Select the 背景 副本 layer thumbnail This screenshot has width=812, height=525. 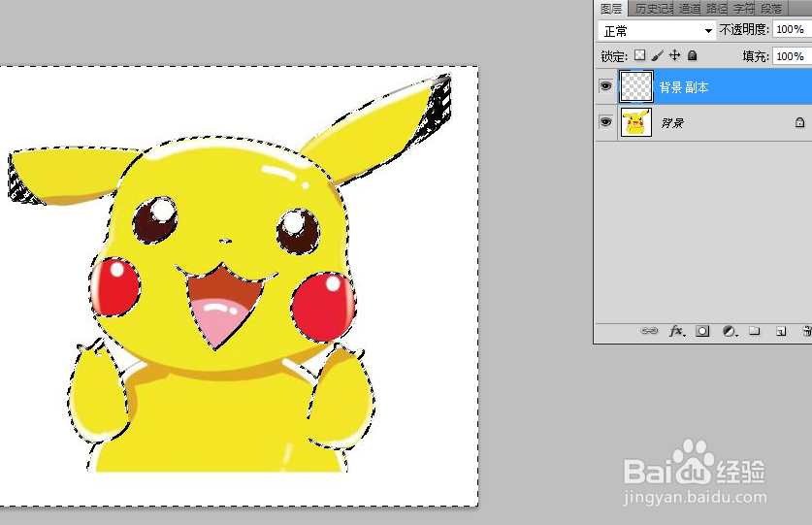pyautogui.click(x=636, y=86)
